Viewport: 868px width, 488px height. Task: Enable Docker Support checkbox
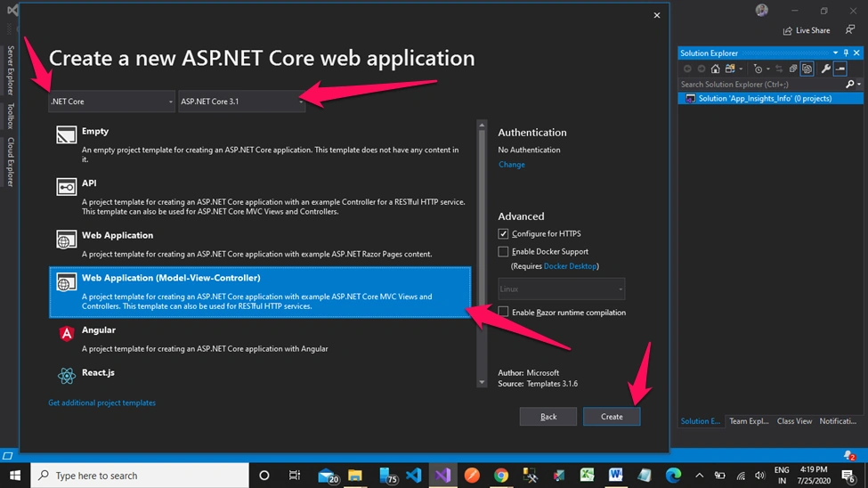[503, 251]
